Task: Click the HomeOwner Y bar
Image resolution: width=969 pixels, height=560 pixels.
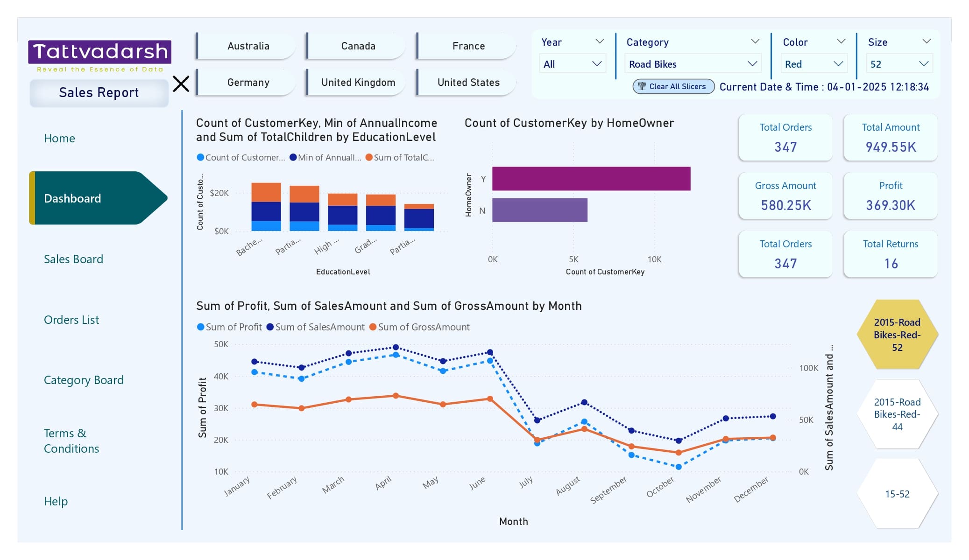Action: coord(591,179)
